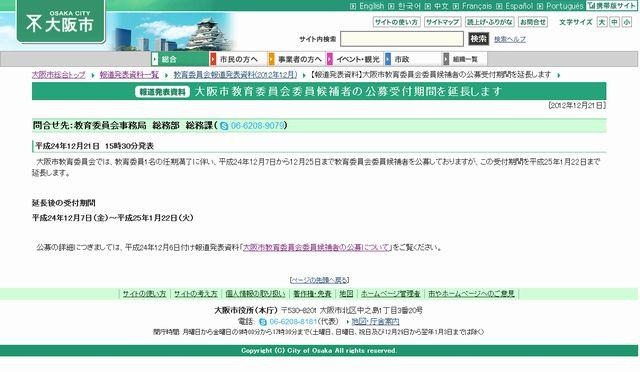
Task: Click the お問合せ button in the header
Action: [x=533, y=22]
